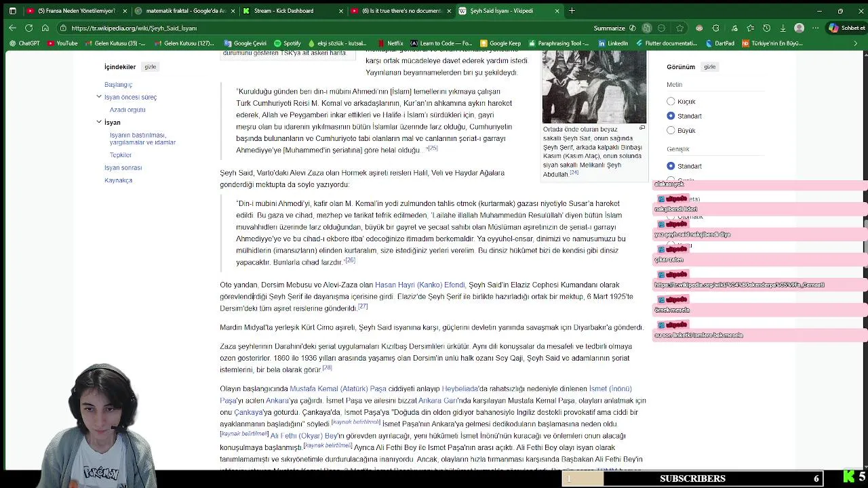Select Standart width radio button under Genişlik
868x488 pixels.
(x=671, y=166)
